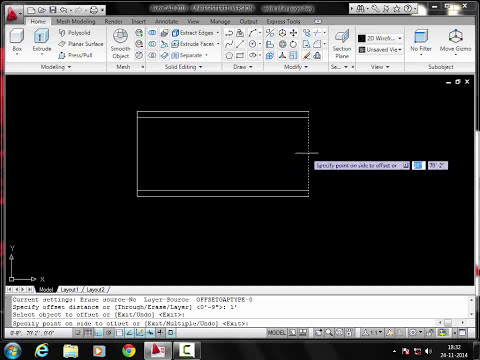
Task: Toggle Dynamic UCS in status bar
Action: 140,332
